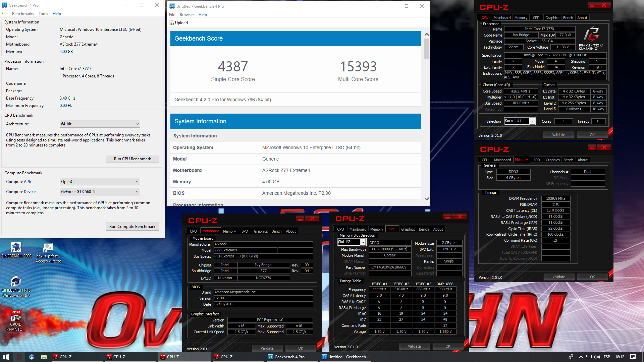644x362 pixels.
Task: Click OK in CPU-Z Memory window
Action: click(x=592, y=277)
